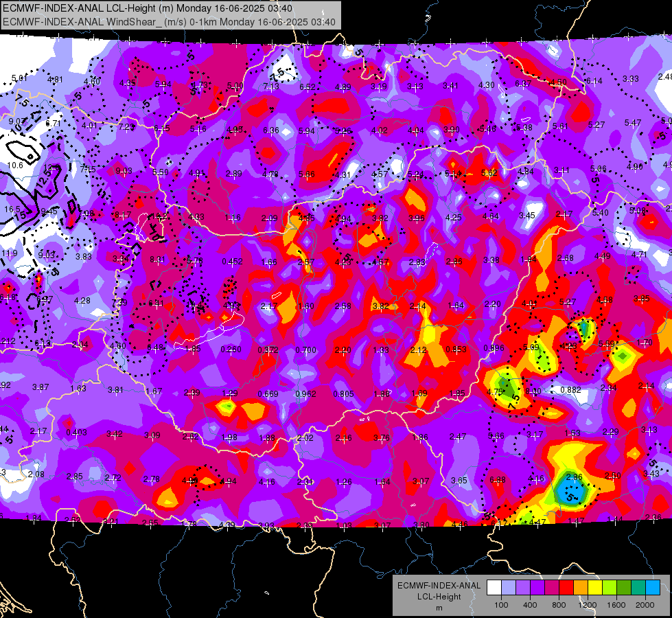Click the wind shear value 2.89

(x=233, y=174)
